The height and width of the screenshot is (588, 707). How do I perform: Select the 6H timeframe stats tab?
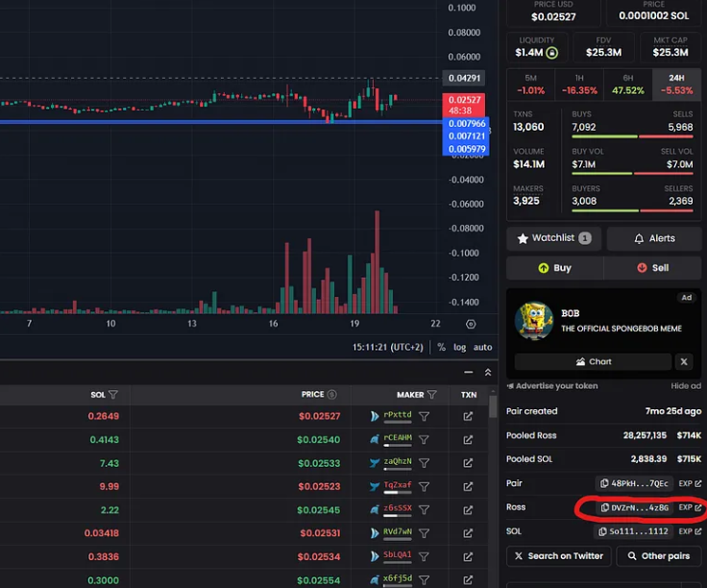click(x=627, y=85)
